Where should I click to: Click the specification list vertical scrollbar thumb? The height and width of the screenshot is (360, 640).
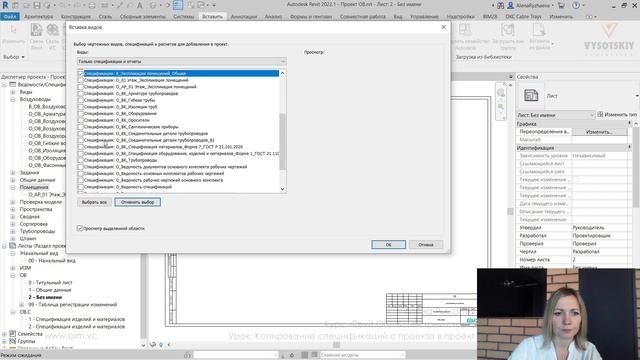point(282,141)
